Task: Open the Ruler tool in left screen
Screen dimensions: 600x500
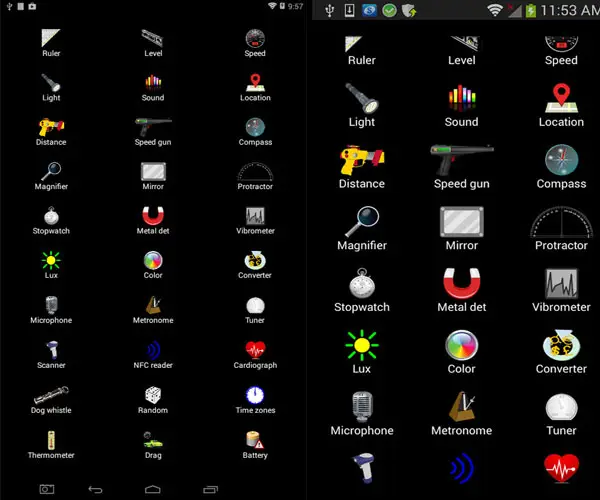Action: pyautogui.click(x=51, y=43)
